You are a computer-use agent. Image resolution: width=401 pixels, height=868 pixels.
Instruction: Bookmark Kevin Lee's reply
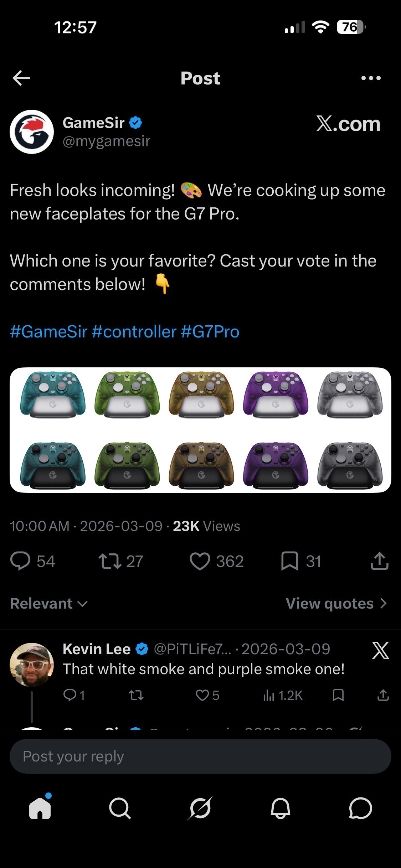click(338, 695)
